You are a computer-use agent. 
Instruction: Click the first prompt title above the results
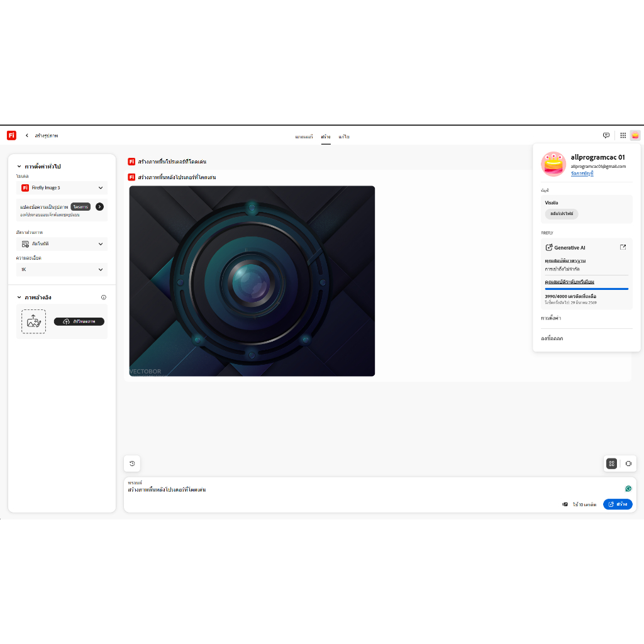click(x=172, y=162)
